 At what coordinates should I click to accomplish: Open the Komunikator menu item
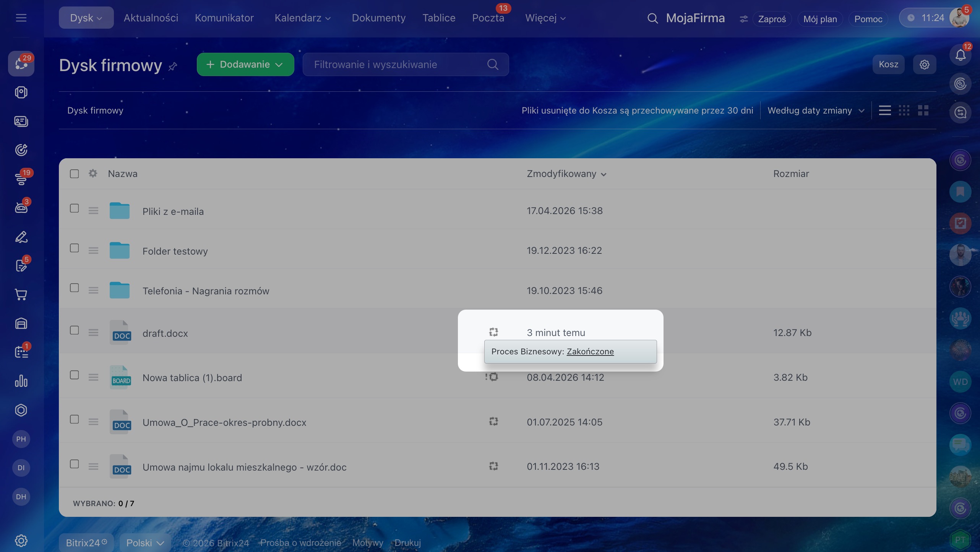pyautogui.click(x=224, y=18)
